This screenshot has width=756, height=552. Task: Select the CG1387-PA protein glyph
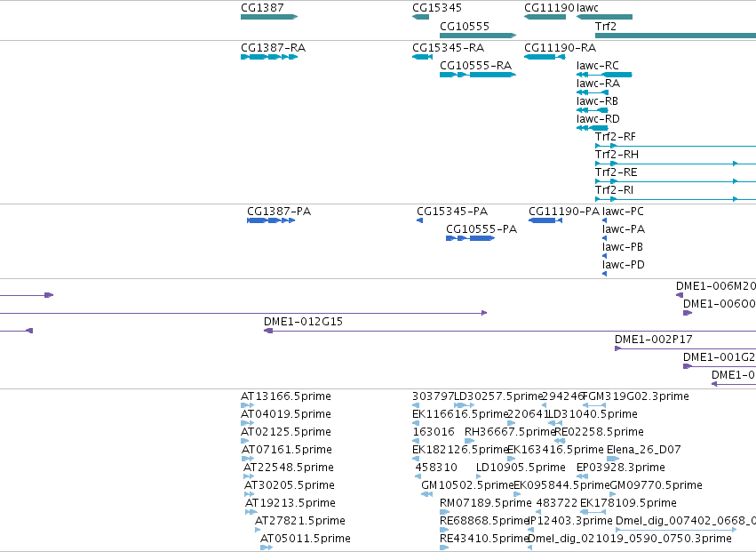(x=271, y=220)
